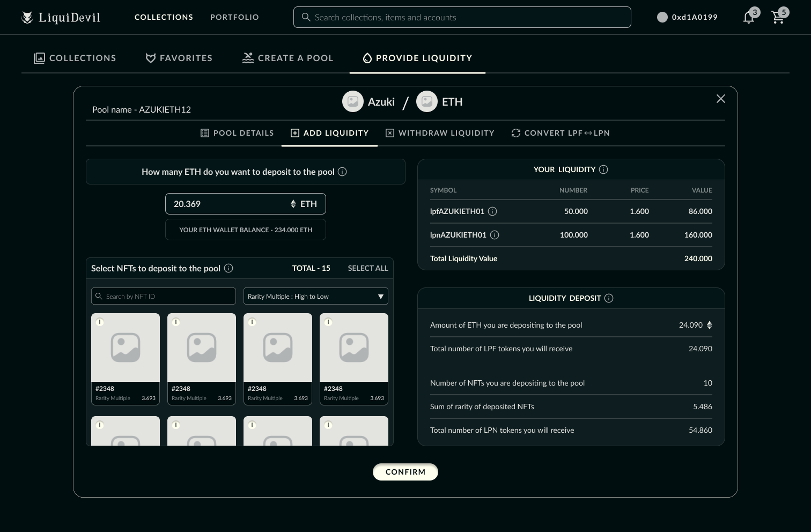This screenshot has height=532, width=811.
Task: Click the Sum of rarity value 5.486
Action: pos(703,407)
